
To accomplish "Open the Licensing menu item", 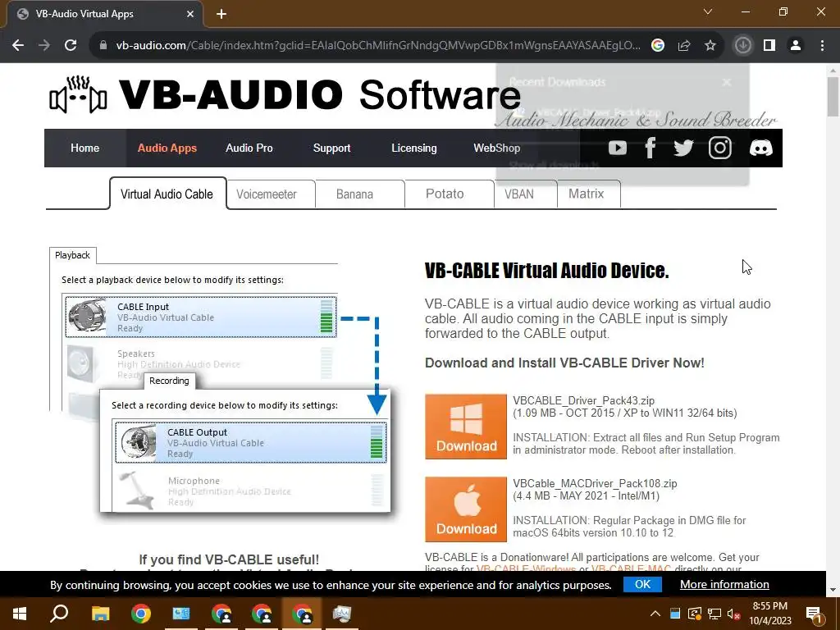I will click(x=414, y=148).
